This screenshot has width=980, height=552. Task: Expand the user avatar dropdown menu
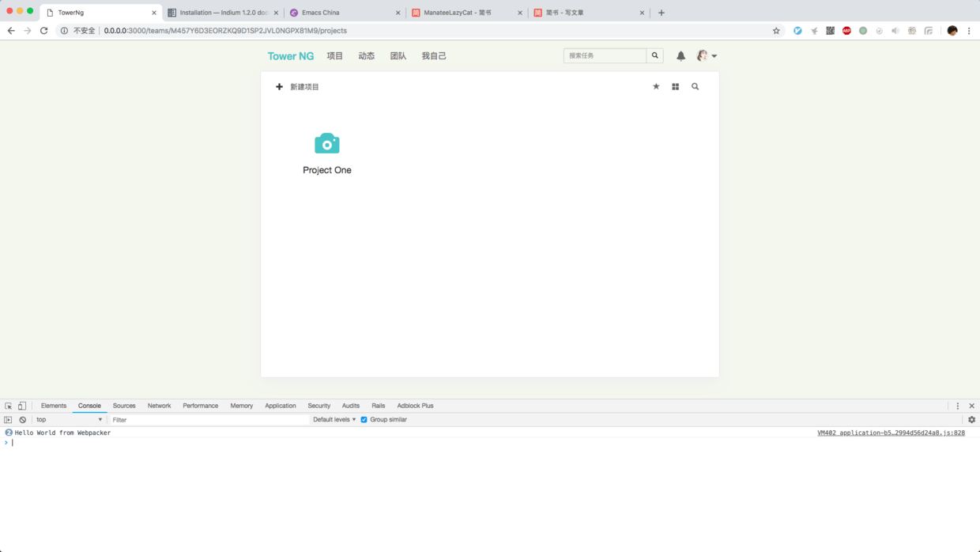tap(706, 55)
